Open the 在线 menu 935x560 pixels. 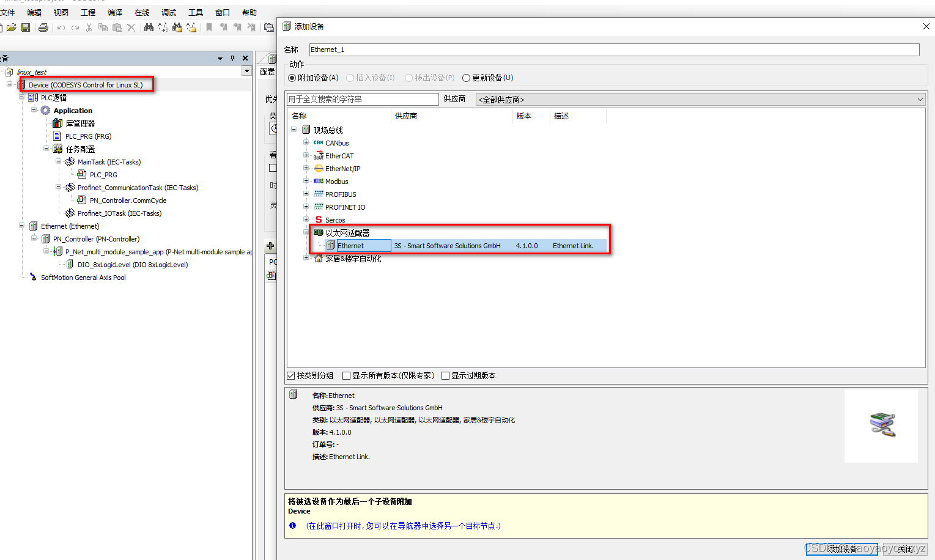pyautogui.click(x=142, y=12)
